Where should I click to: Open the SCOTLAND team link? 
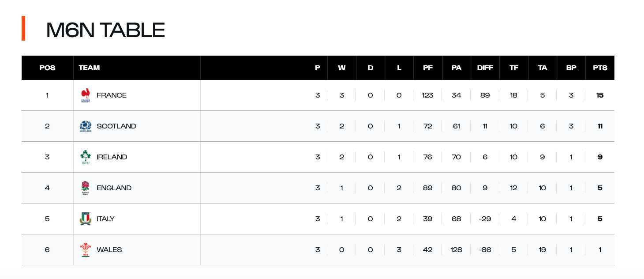[x=116, y=126]
